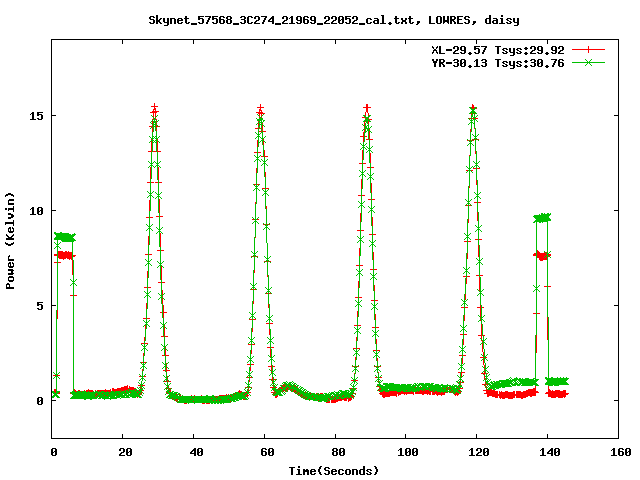Click the y-axis tick label 10
The height and width of the screenshot is (480, 640).
36,211
